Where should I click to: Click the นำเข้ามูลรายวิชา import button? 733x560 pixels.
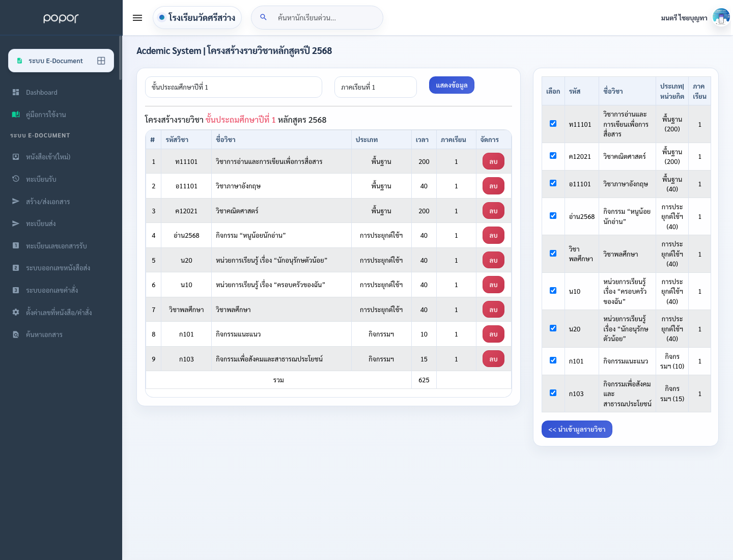(x=577, y=429)
